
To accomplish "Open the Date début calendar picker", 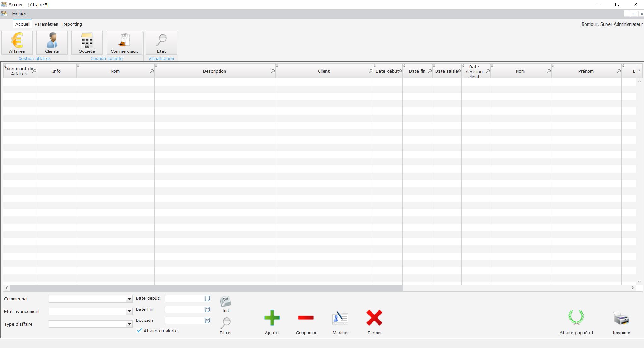I will [x=208, y=298].
